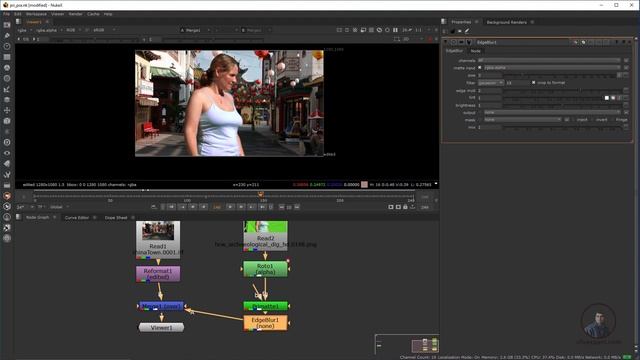Open the filter gaussian dropdown
The height and width of the screenshot is (360, 640).
point(491,83)
